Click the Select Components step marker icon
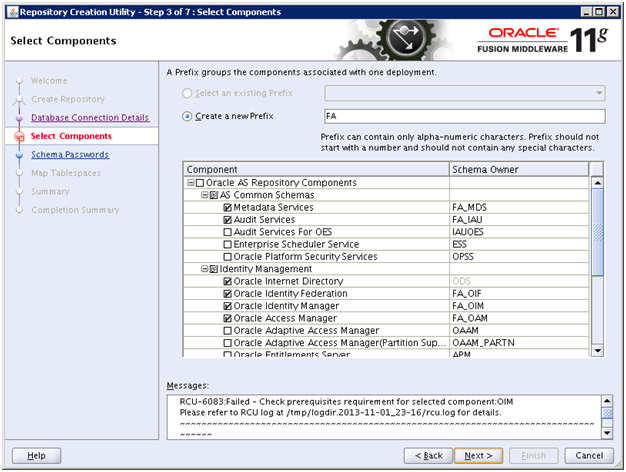The width and height of the screenshot is (626, 472). coord(19,137)
